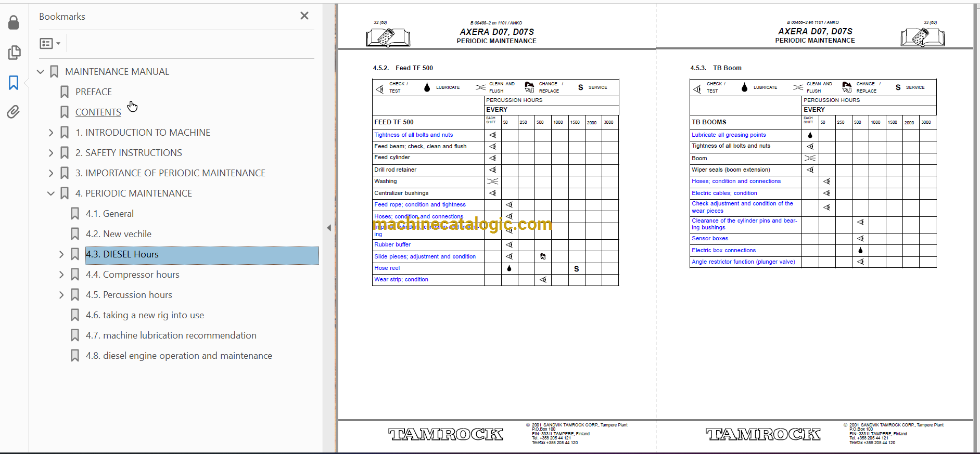Viewport: 980px width, 454px height.
Task: Click 'Sensor boxes' link
Action: [710, 238]
